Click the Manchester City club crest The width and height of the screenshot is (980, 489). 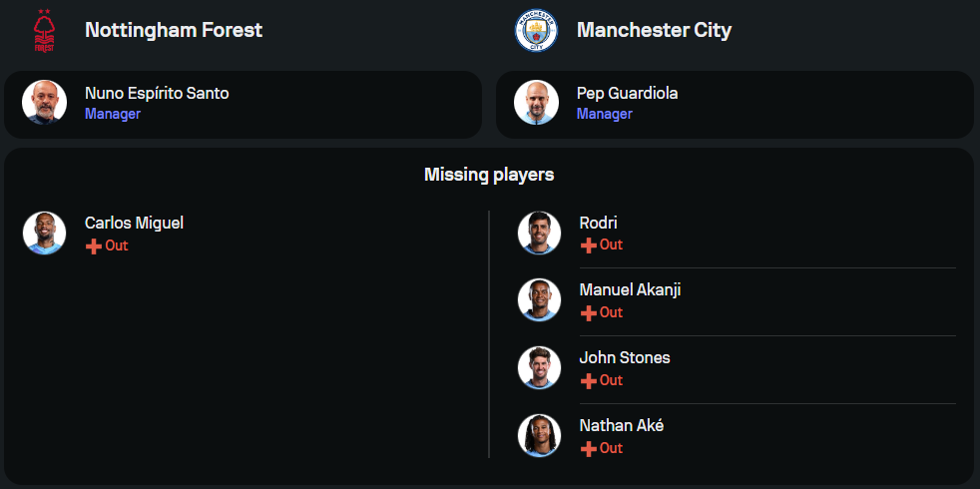(536, 31)
